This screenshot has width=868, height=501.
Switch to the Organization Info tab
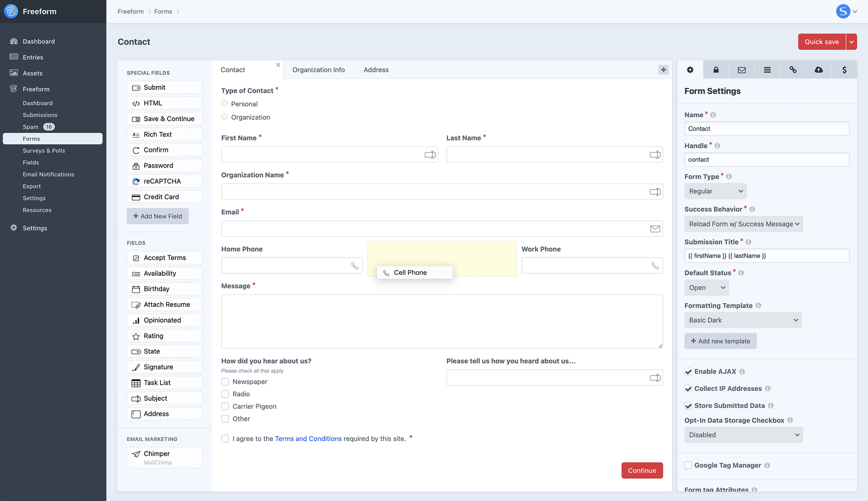pos(318,69)
